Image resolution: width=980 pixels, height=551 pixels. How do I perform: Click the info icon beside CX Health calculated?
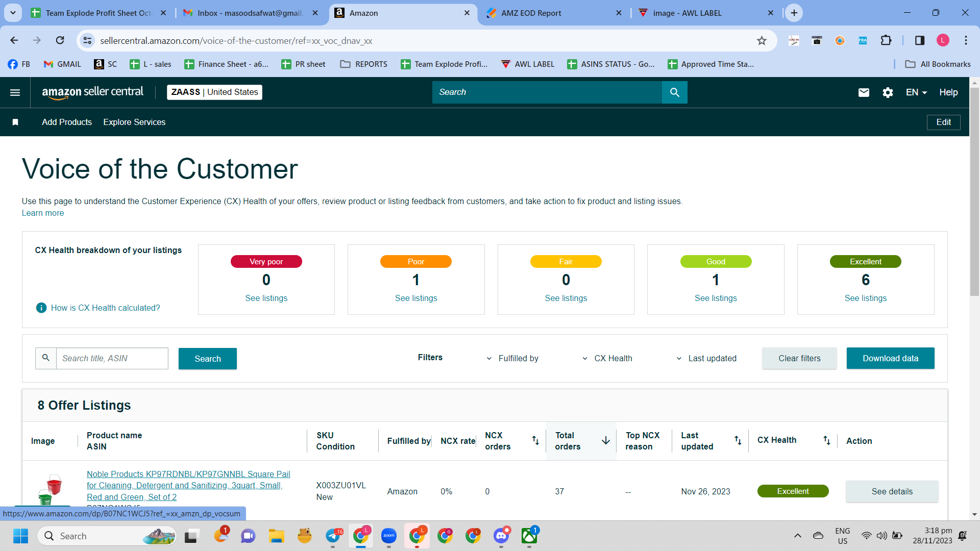41,308
